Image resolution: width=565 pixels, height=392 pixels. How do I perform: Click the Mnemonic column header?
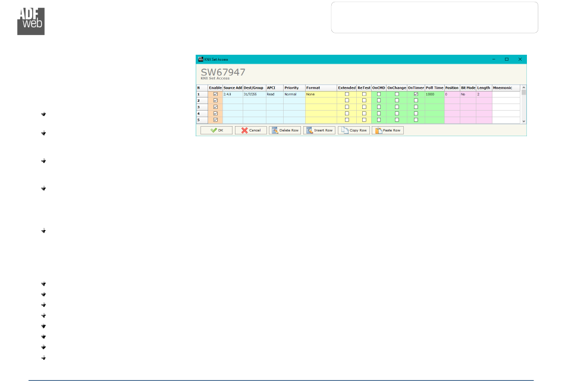506,88
